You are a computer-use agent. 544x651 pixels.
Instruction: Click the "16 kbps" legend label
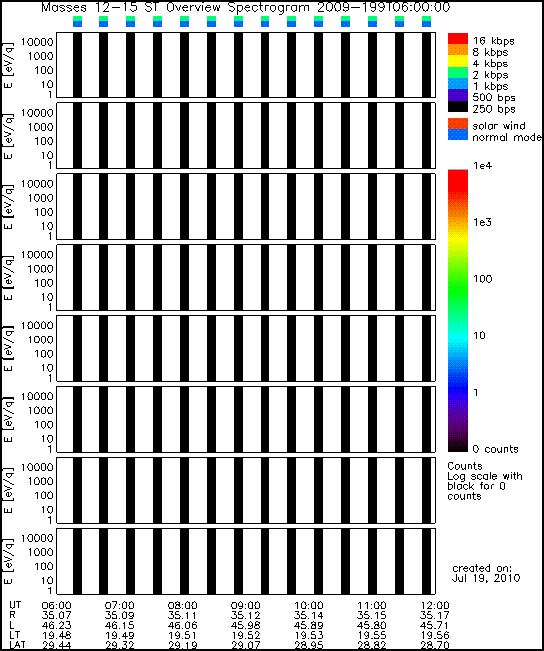[x=493, y=41]
